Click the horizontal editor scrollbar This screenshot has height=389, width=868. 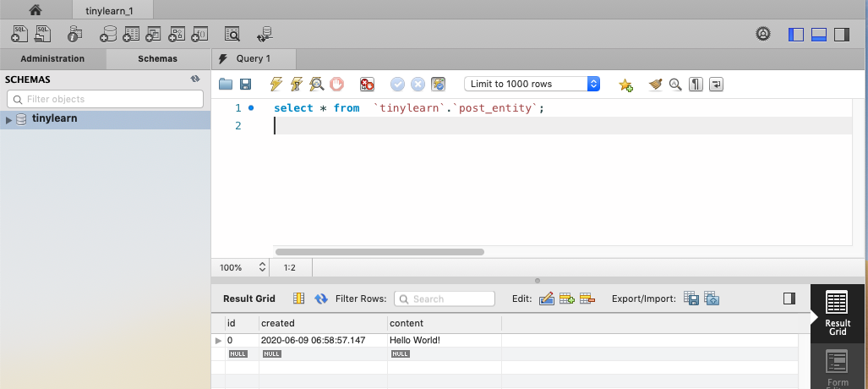tap(379, 251)
